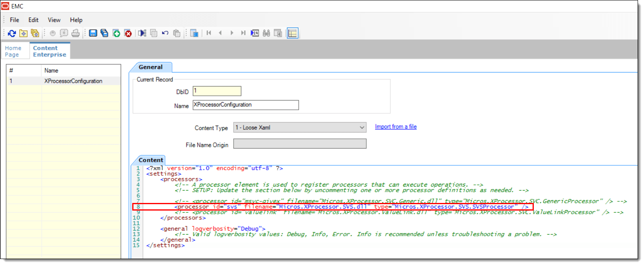Toggle the table view icon in the toolbar
Image resolution: width=644 pixels, height=265 pixels.
293,33
